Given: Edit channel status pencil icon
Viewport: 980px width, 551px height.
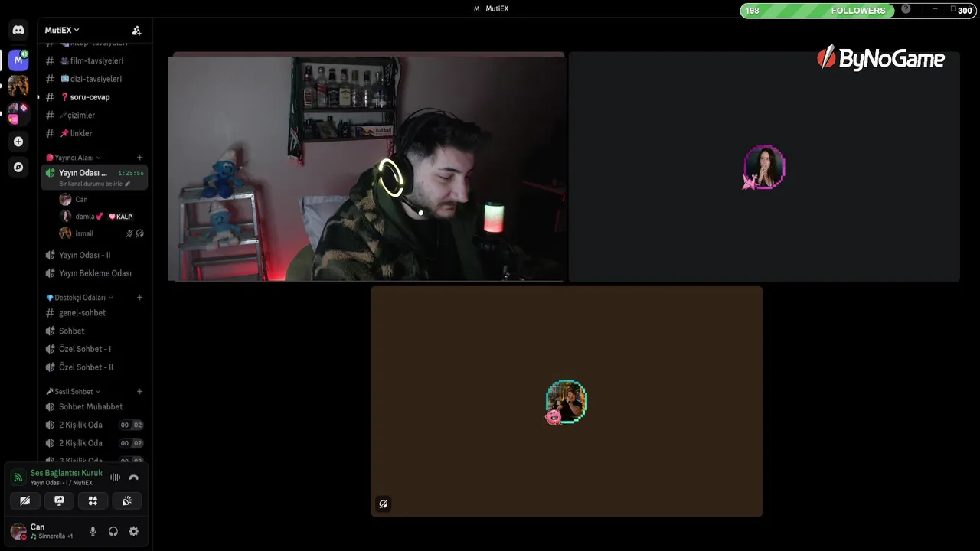Looking at the screenshot, I should pos(128,184).
